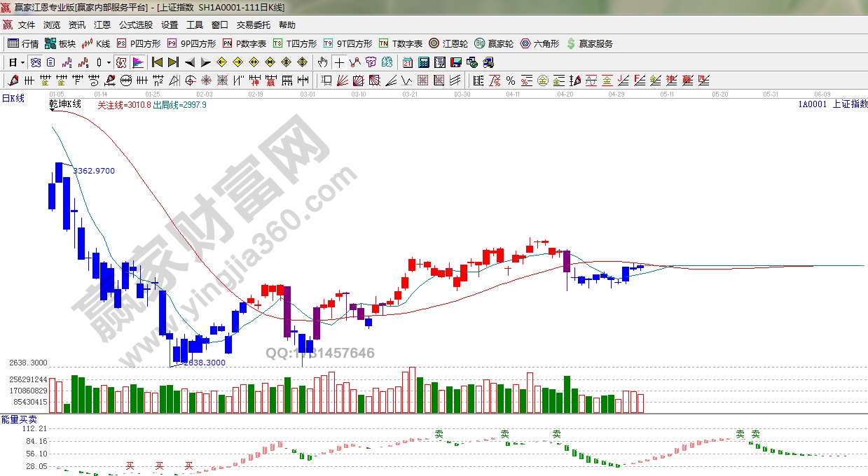This screenshot has height=476, width=868.
Task: Toggle the crosshair cursor mode
Action: point(339,62)
